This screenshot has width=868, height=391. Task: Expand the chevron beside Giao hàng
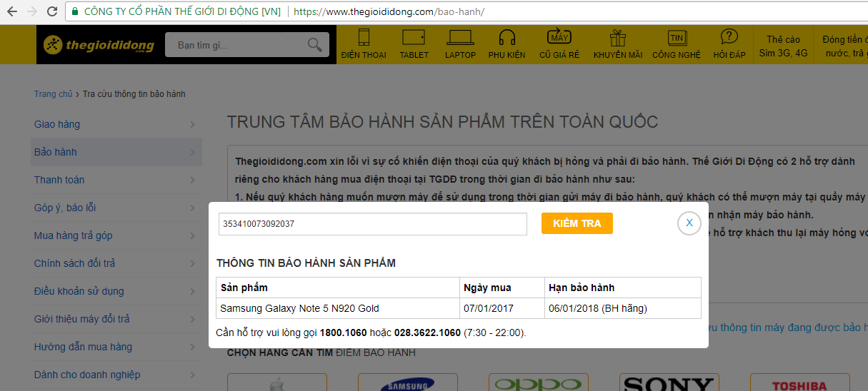coord(193,125)
